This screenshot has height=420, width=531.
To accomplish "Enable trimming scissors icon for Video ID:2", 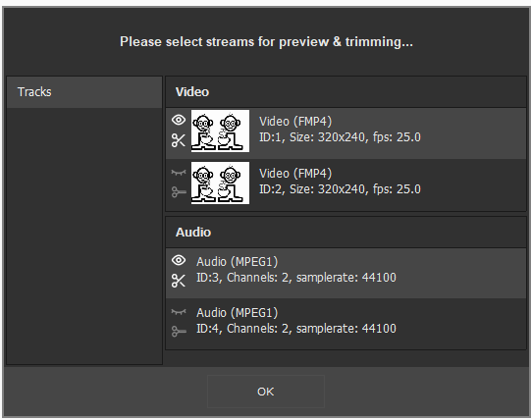I will click(179, 192).
